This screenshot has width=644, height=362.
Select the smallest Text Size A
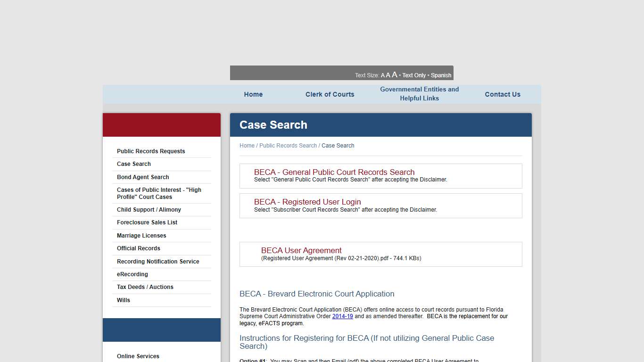[x=382, y=75]
